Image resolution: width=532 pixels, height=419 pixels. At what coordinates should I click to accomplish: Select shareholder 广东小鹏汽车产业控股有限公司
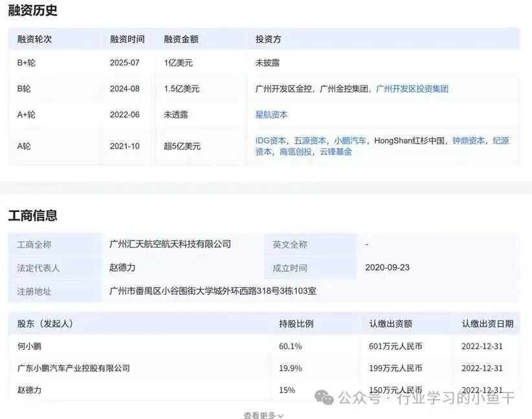pyautogui.click(x=74, y=368)
